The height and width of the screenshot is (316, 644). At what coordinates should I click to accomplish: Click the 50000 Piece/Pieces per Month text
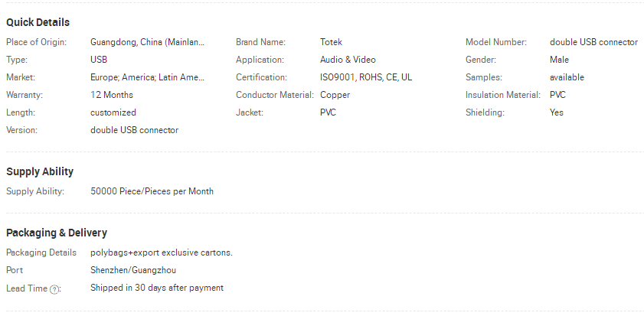152,191
